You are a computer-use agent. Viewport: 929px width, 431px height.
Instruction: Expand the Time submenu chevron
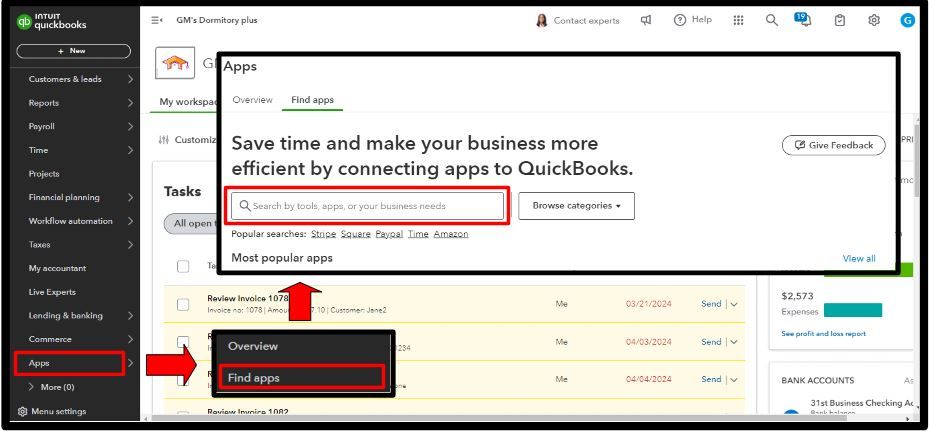(x=130, y=150)
